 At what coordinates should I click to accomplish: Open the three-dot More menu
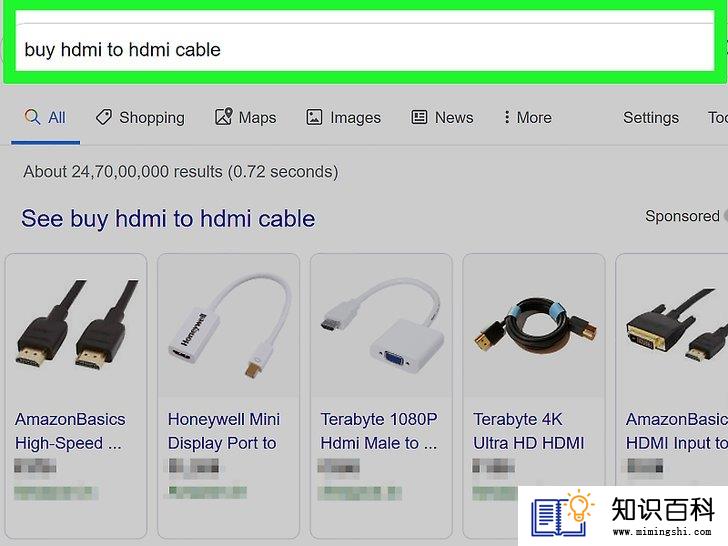click(507, 117)
